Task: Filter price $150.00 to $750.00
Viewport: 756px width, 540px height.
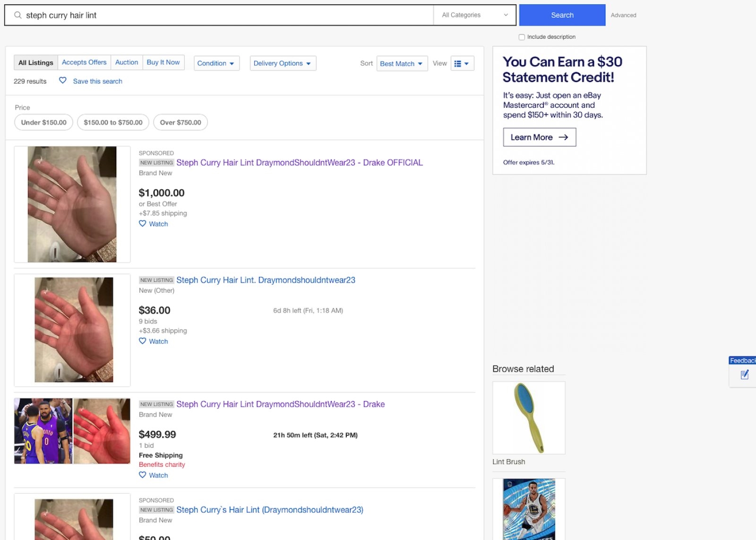Action: click(x=113, y=122)
